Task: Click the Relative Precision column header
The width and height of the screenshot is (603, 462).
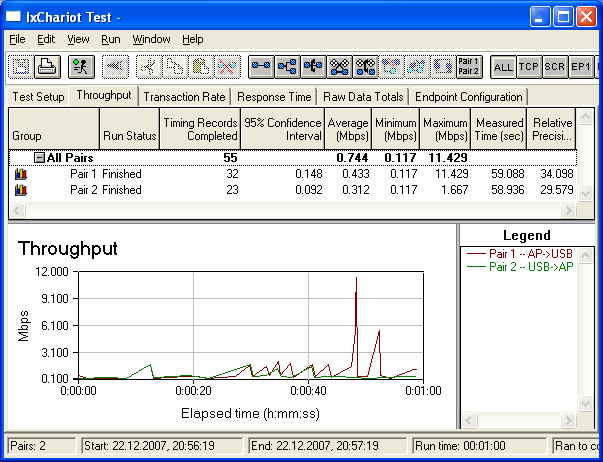Action: (x=551, y=129)
